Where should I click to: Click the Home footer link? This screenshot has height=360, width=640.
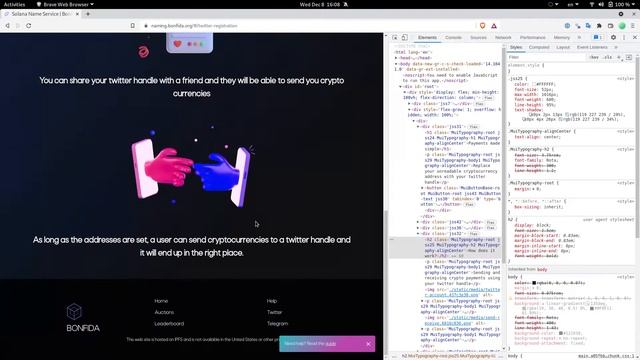161,301
